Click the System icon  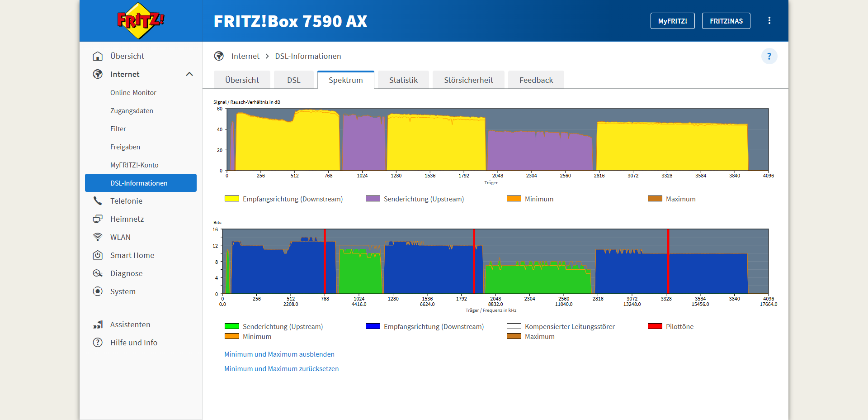click(98, 291)
